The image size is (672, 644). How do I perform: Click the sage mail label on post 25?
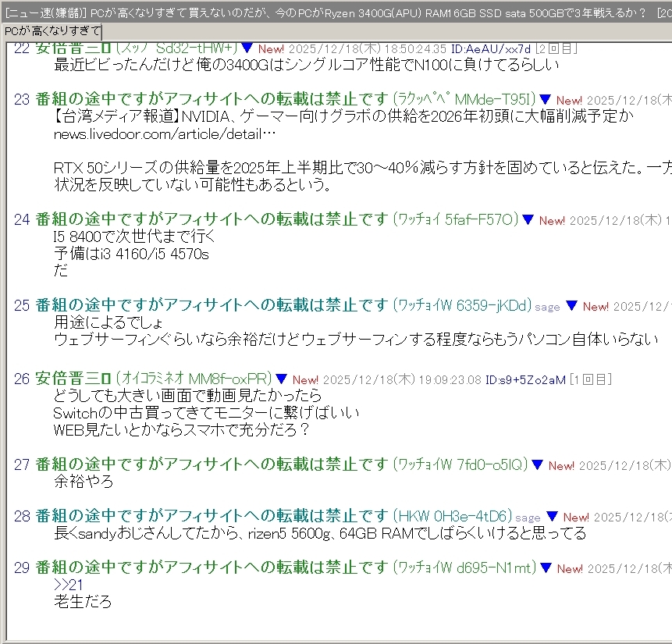point(547,307)
